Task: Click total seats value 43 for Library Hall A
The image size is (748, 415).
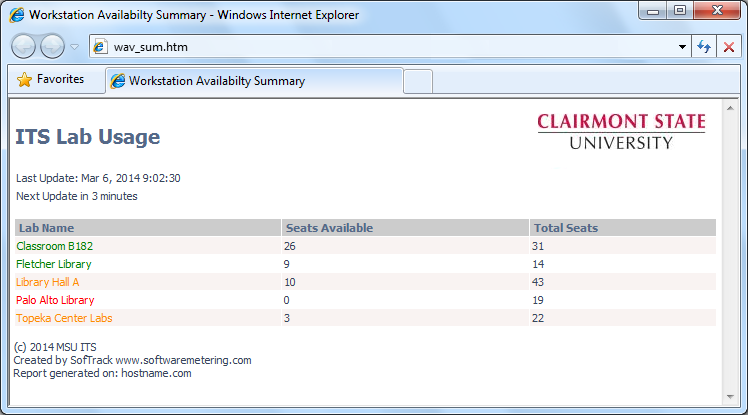Action: tap(538, 282)
